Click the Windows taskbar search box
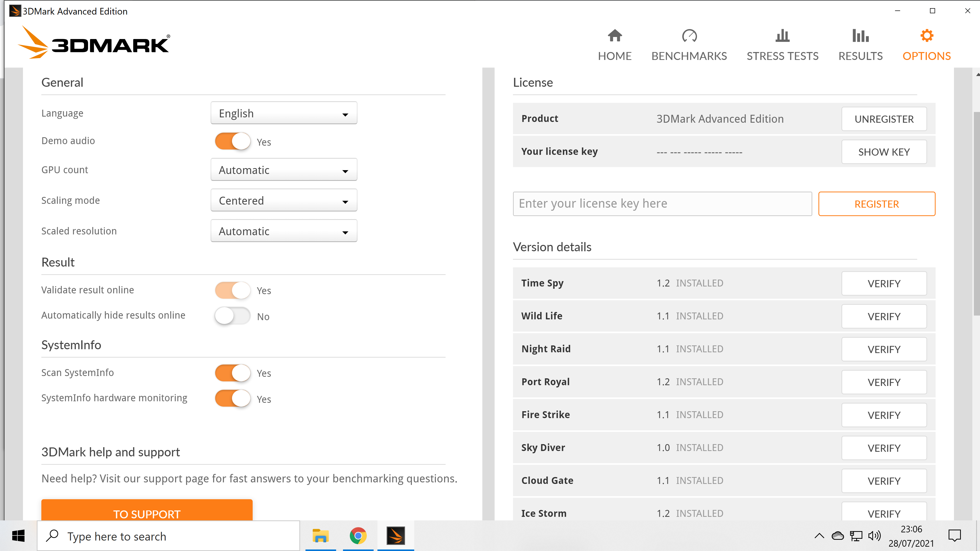Screen dimensions: 980x551 click(168, 536)
